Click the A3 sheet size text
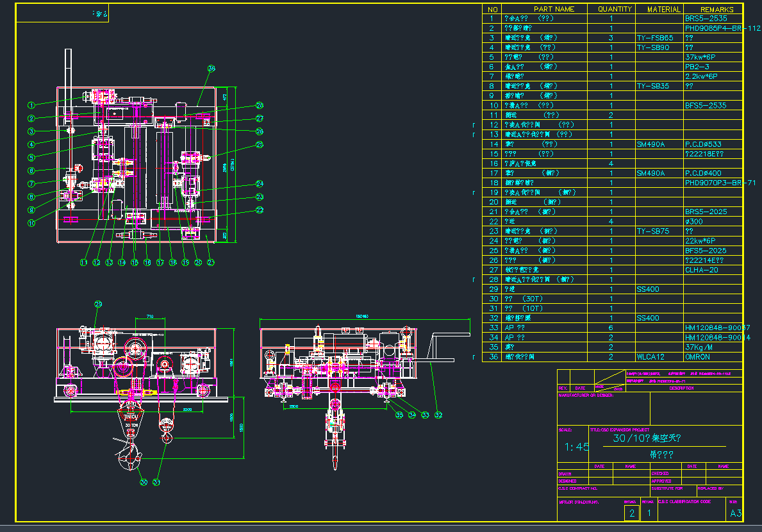The image size is (762, 532). tap(735, 513)
